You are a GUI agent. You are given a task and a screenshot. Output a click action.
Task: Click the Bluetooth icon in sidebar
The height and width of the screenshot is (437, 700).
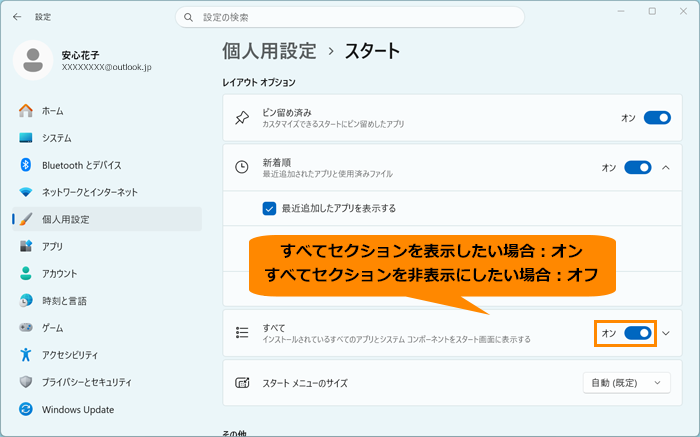click(x=26, y=165)
